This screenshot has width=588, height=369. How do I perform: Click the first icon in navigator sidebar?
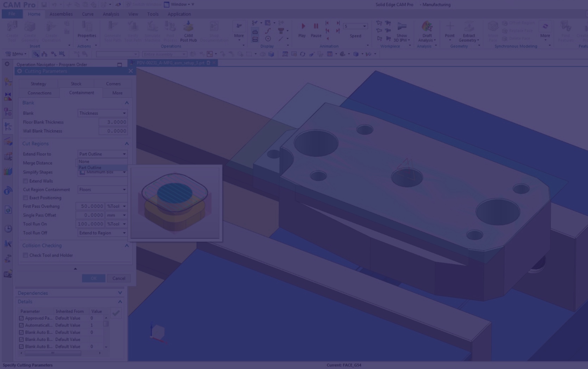(x=8, y=81)
